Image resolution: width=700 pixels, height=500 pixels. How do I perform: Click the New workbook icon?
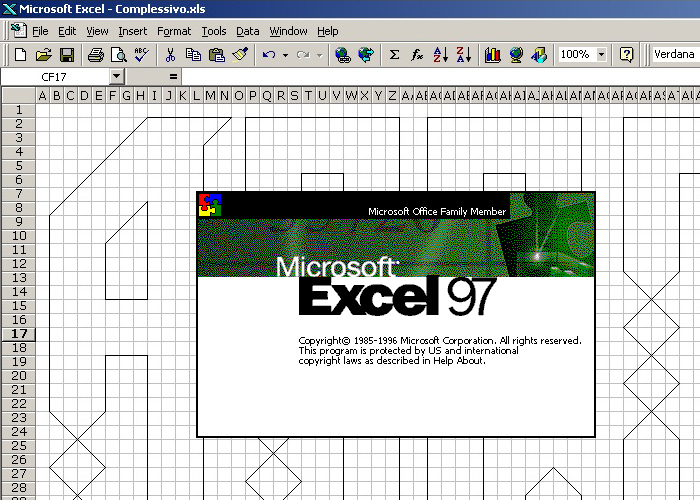pyautogui.click(x=20, y=55)
